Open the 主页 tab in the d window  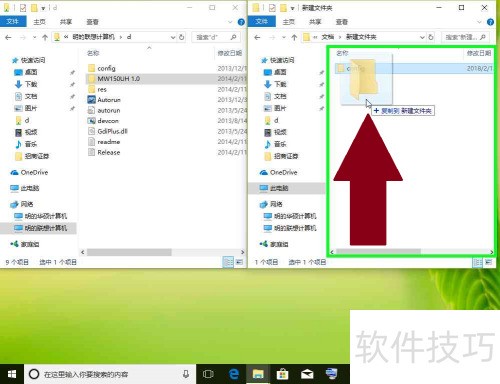click(x=39, y=22)
